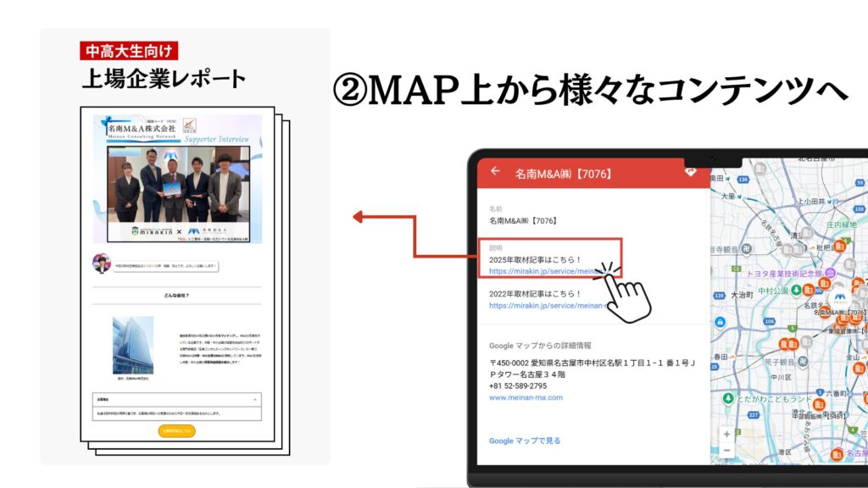Click the green 中村公園 park marker
The height and width of the screenshot is (488, 868).
797,289
